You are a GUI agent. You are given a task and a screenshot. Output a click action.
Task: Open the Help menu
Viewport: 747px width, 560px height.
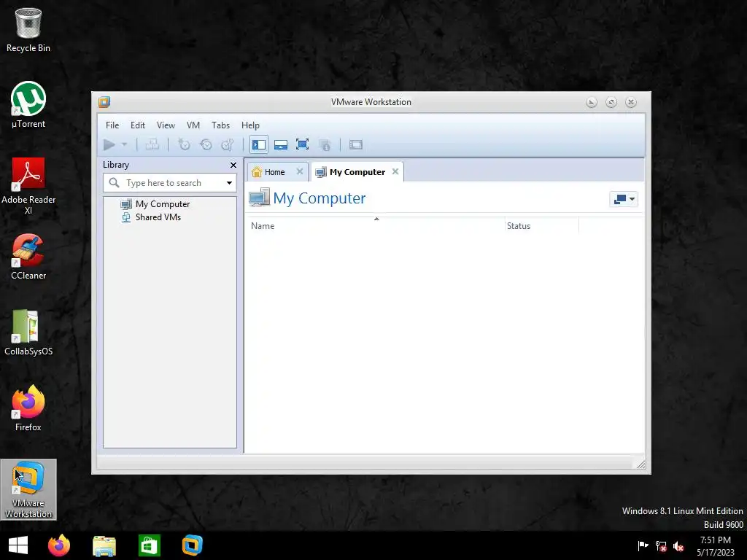click(x=250, y=125)
